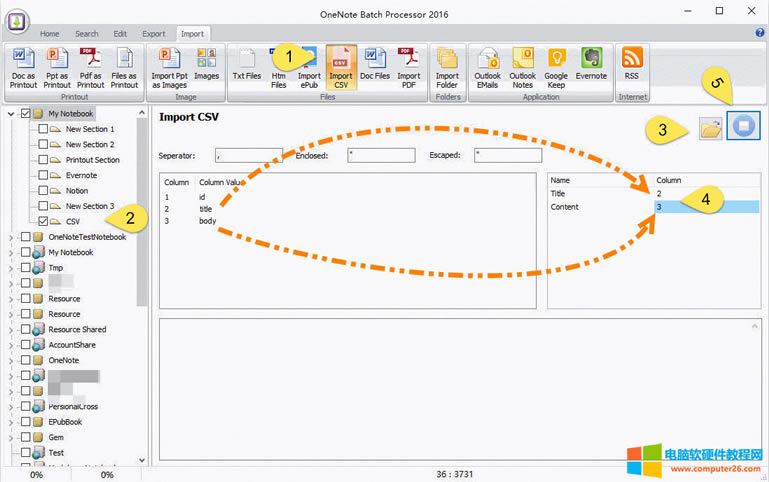Expand the OneNoteTestNotebook tree node
This screenshot has height=482, width=769.
point(11,237)
